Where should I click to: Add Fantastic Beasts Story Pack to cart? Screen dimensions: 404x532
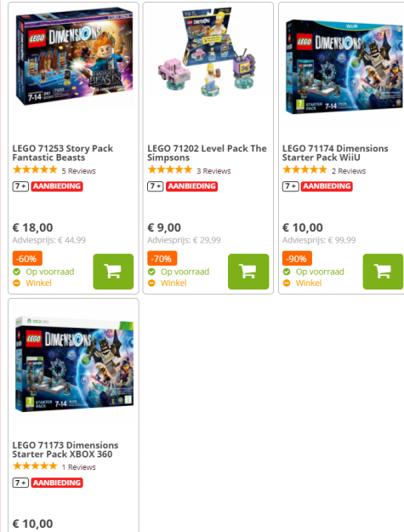[113, 272]
